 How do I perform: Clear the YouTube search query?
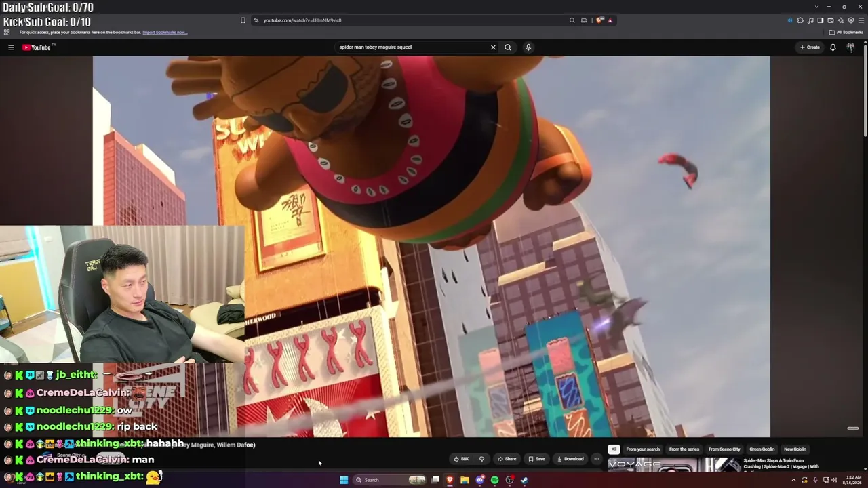coord(493,47)
